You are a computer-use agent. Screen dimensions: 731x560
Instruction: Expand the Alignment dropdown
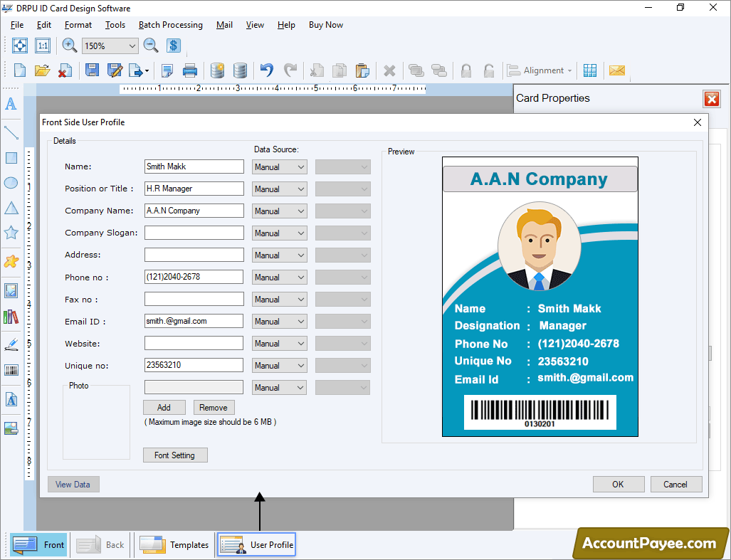540,70
